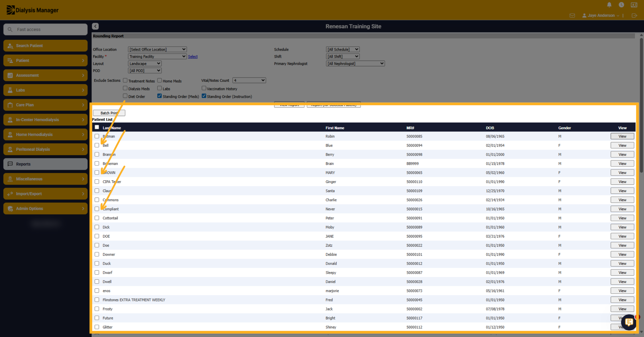The width and height of the screenshot is (644, 337).
Task: Open the chat support bubble icon
Action: point(629,322)
